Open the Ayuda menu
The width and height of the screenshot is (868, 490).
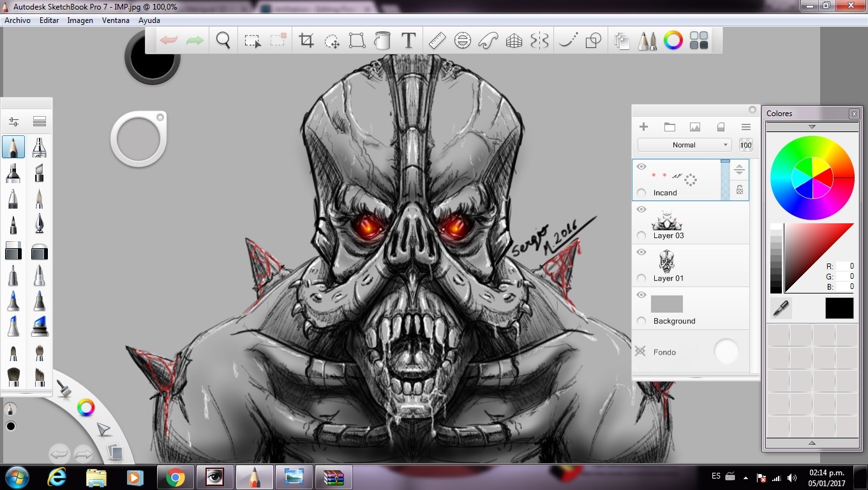149,20
